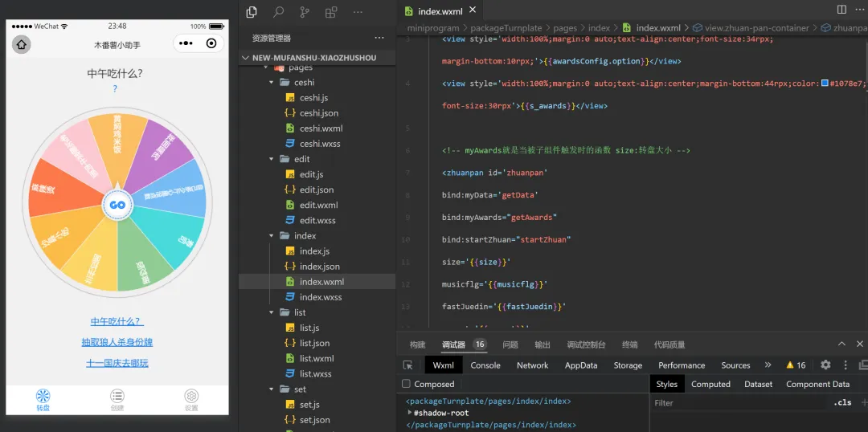Tap the GO button on the wheel

(117, 205)
